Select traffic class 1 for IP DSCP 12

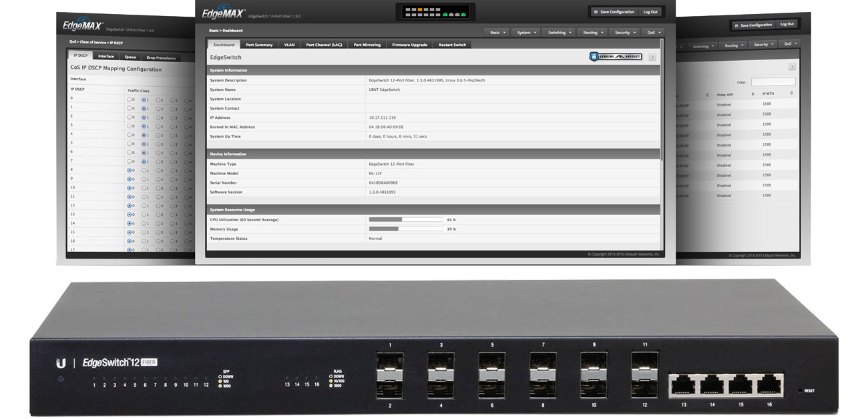coord(144,206)
